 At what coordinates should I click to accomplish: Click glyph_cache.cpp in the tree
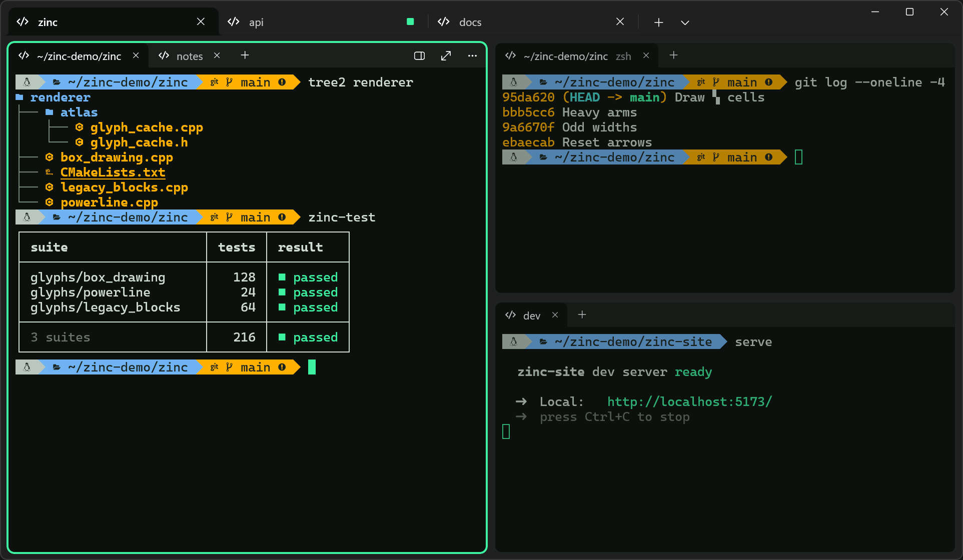click(x=147, y=127)
